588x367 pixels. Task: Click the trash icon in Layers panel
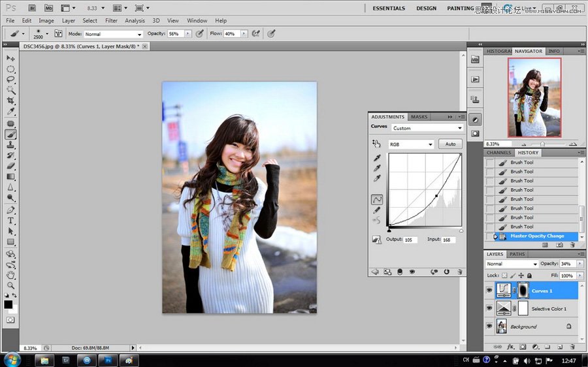(572, 346)
